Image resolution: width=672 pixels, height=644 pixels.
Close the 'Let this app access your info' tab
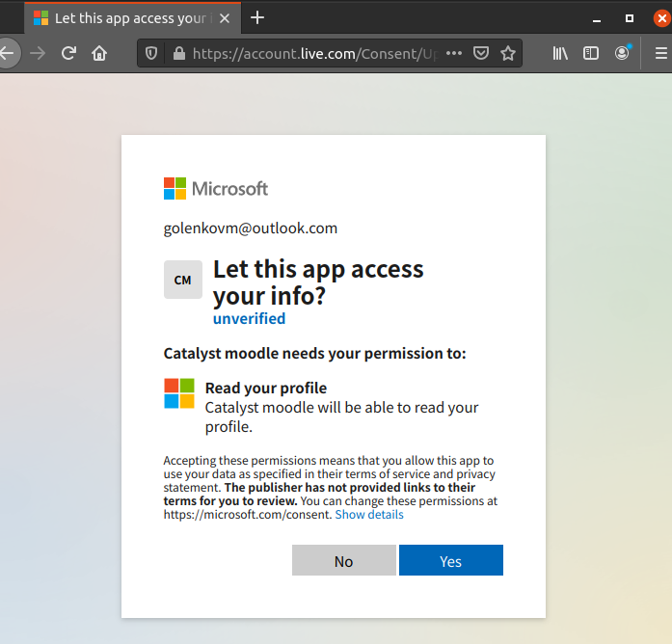tap(225, 18)
